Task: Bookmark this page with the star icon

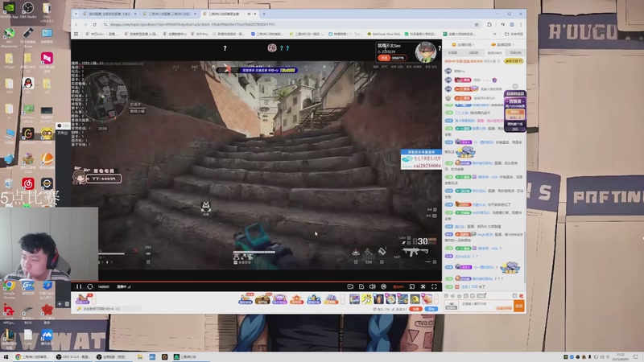Action: [477, 25]
